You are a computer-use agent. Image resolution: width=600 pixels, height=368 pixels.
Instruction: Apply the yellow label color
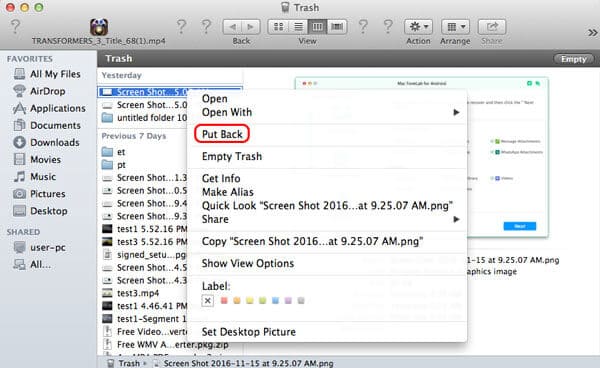tap(250, 301)
